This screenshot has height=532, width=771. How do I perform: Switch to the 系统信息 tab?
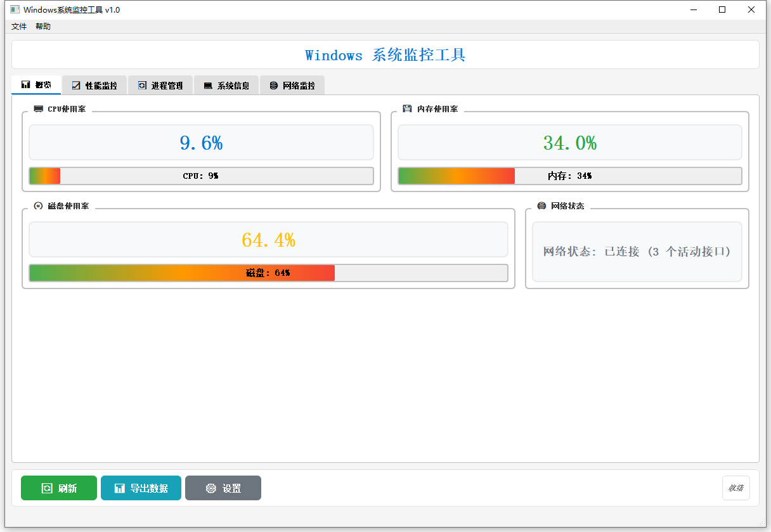pos(226,86)
